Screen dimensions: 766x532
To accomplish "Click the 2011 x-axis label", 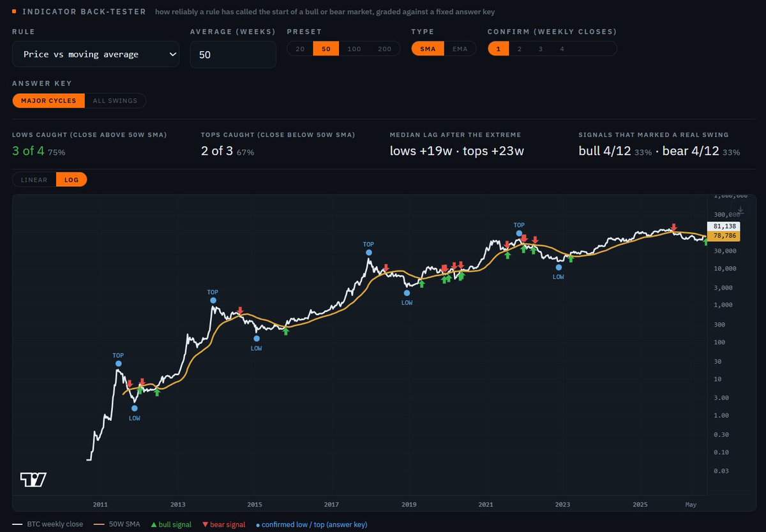I will tap(100, 505).
